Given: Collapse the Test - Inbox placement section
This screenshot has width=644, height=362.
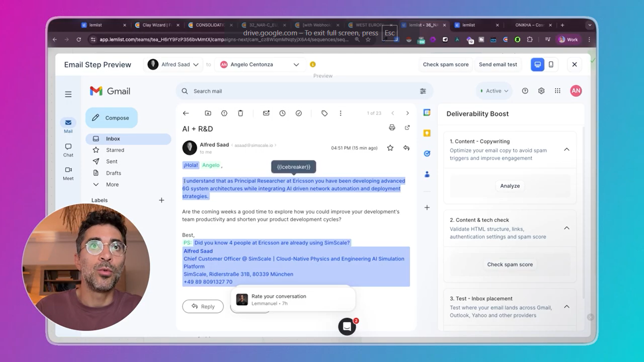Looking at the screenshot, I should [x=567, y=307].
